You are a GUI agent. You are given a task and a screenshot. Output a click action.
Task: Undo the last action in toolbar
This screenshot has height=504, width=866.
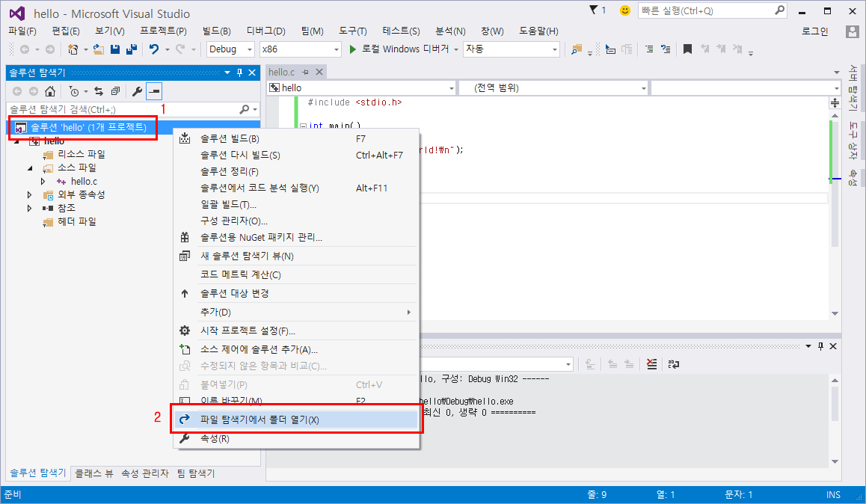154,49
